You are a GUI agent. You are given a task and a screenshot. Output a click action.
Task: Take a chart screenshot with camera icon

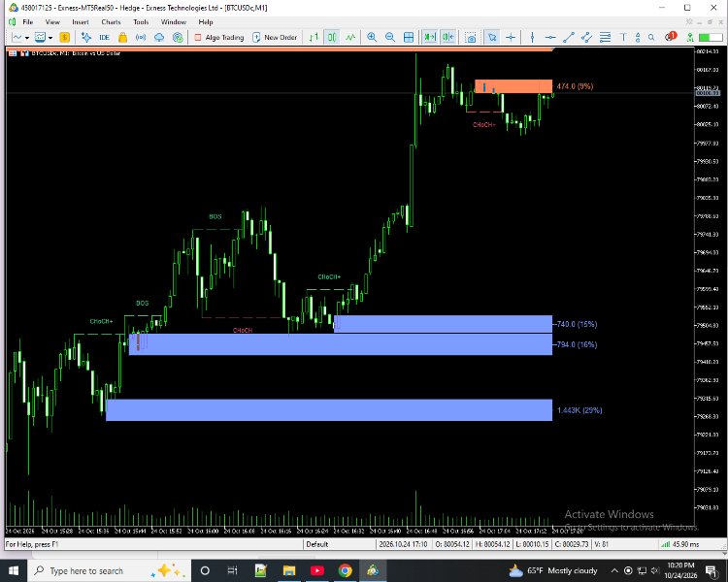click(x=471, y=38)
